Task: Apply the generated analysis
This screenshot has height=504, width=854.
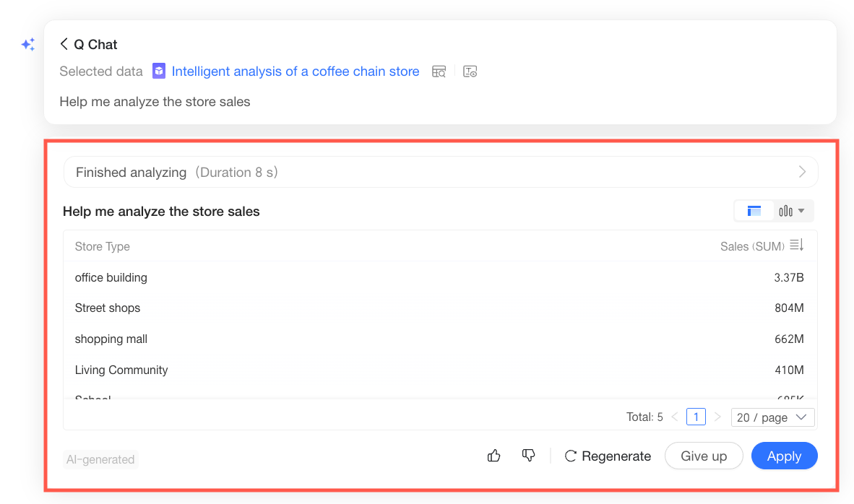Action: coord(785,456)
